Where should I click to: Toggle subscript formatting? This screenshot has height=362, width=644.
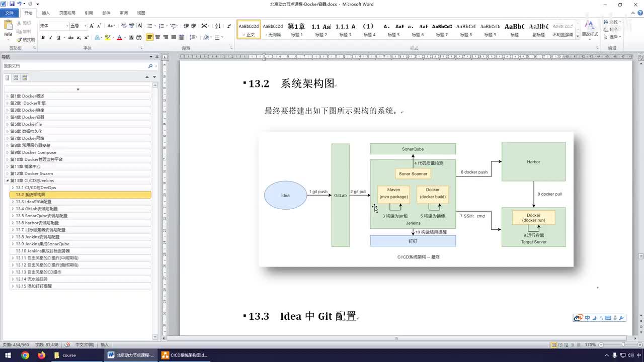(x=78, y=37)
